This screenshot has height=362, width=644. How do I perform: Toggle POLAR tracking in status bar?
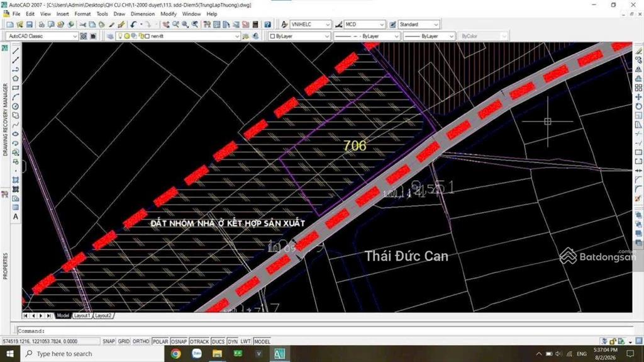pyautogui.click(x=160, y=341)
